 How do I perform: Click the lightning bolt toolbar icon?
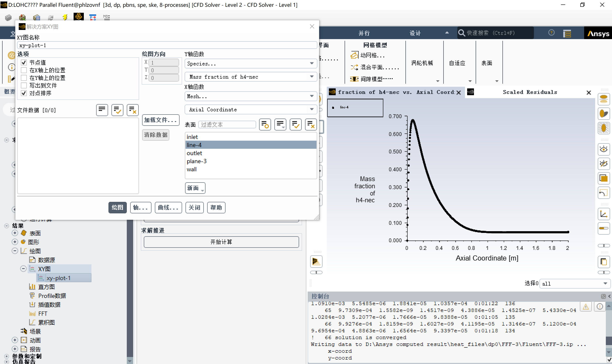pyautogui.click(x=65, y=17)
